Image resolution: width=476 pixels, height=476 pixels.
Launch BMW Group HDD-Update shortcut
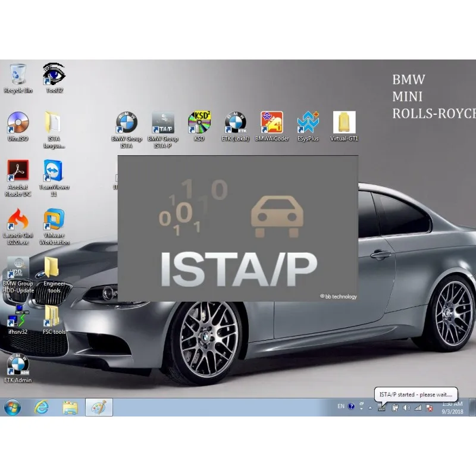tap(18, 275)
